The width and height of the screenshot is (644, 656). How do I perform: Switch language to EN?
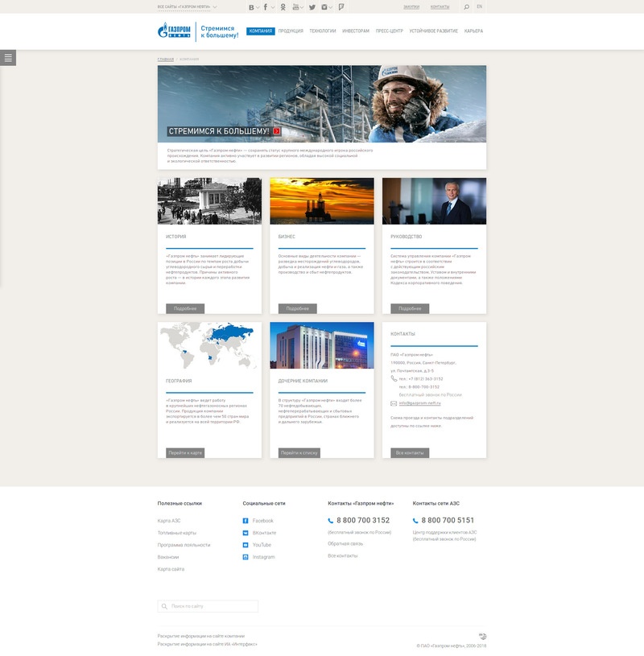(x=480, y=6)
